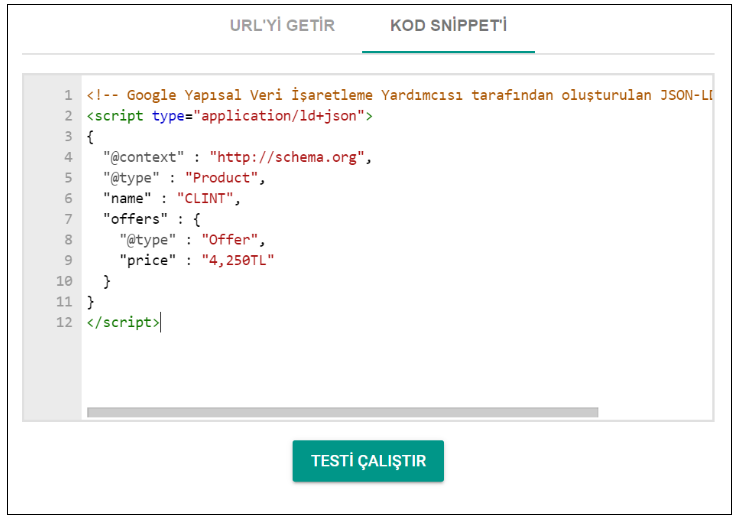Image resolution: width=740 pixels, height=521 pixels.
Task: Click the "price" key on line 9
Action: [148, 260]
